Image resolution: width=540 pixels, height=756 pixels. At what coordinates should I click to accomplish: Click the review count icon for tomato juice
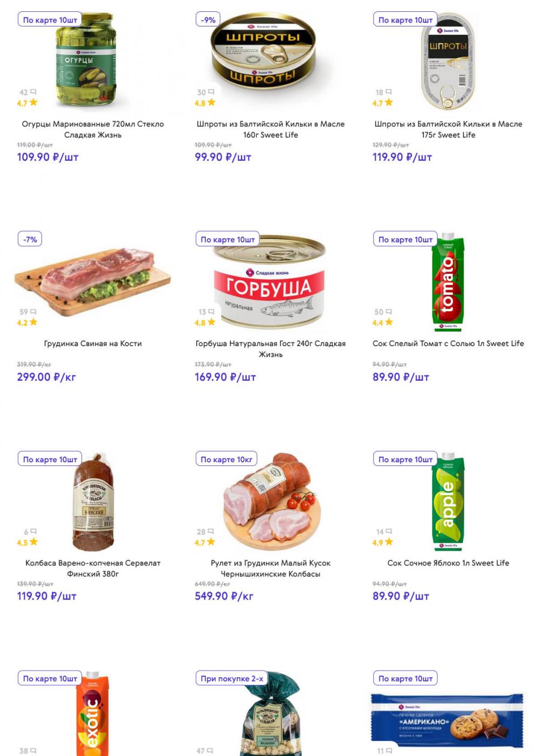389,312
